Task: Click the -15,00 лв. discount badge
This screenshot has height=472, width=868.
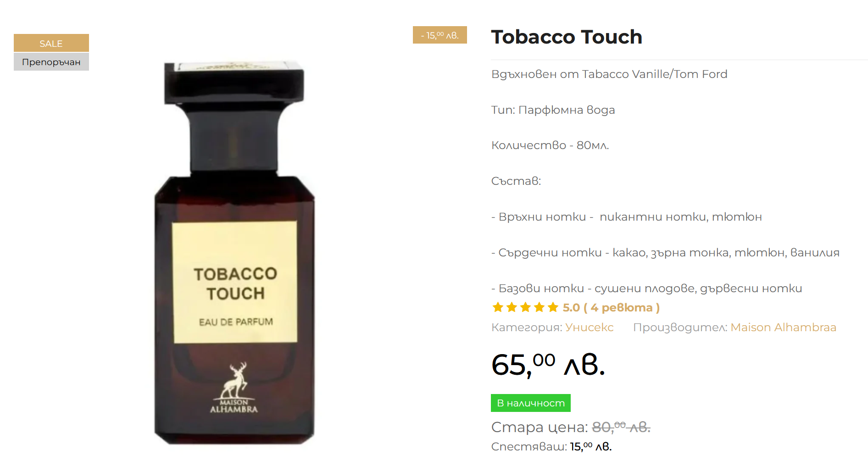Action: point(440,35)
